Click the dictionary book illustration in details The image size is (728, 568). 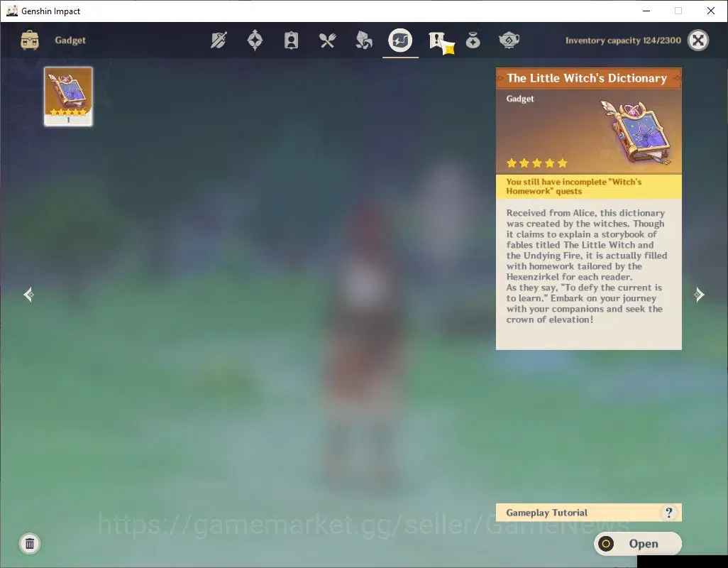tap(637, 132)
